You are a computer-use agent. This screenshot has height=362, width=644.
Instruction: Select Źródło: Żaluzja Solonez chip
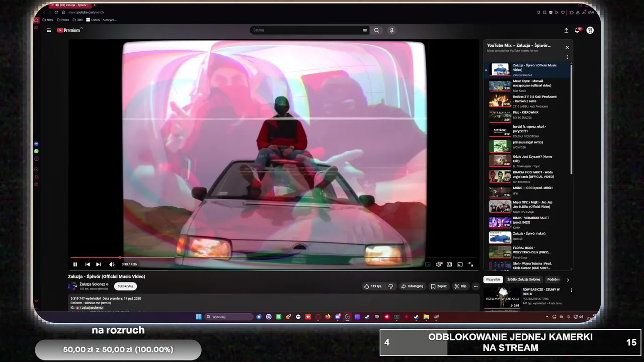(x=524, y=280)
